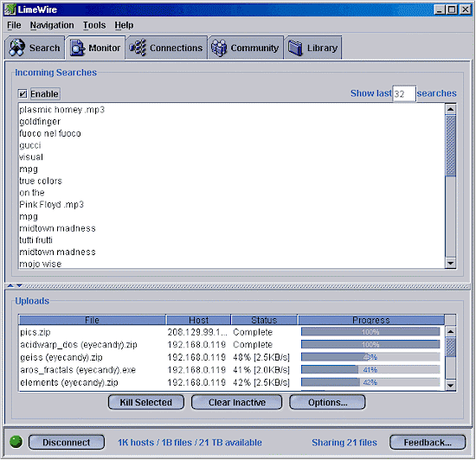476x460 pixels.
Task: Click the Connections tab network icon
Action: (138, 48)
